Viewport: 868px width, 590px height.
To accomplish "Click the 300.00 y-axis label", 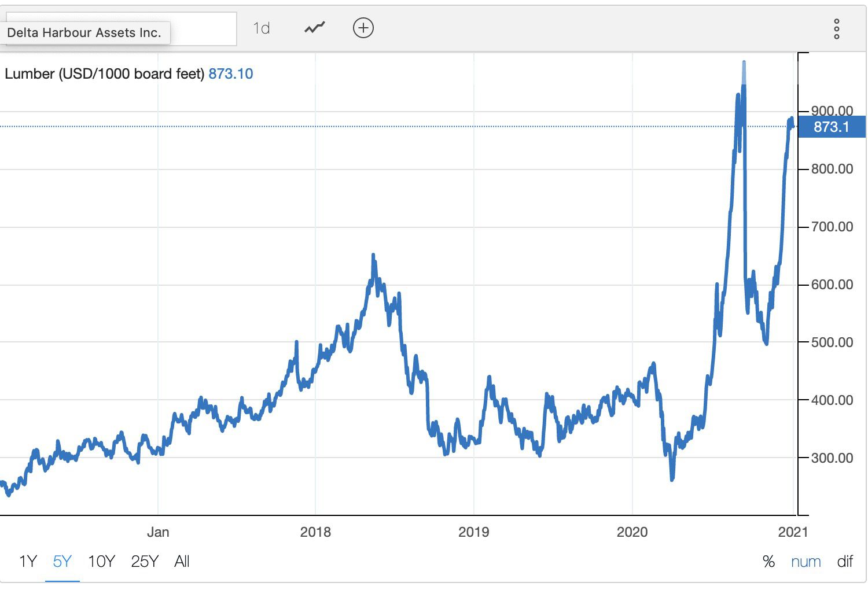I will 832,458.
